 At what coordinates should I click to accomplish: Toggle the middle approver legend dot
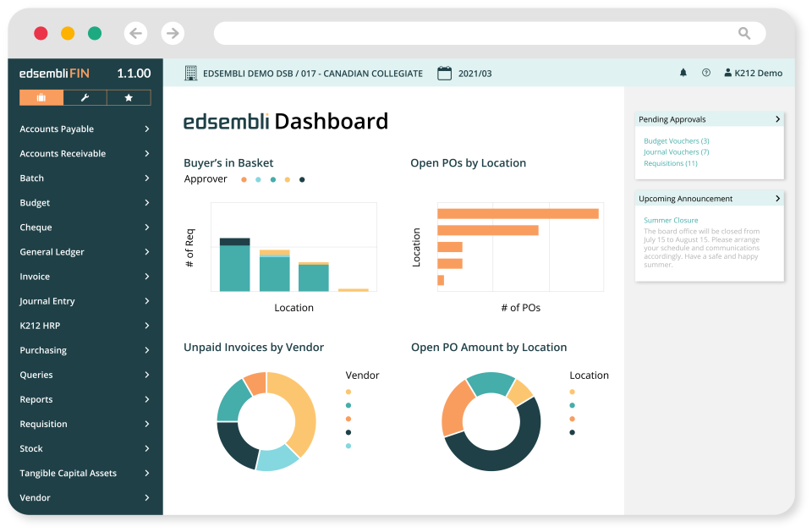(273, 179)
